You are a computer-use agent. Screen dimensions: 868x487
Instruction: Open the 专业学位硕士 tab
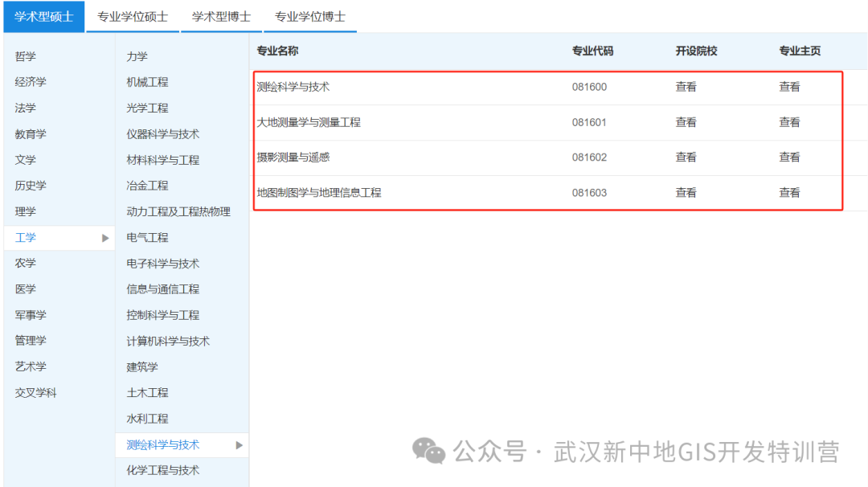pos(133,17)
